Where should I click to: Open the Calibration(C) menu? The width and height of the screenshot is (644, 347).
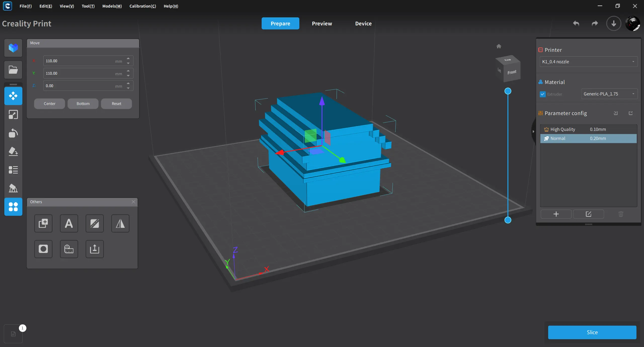[143, 6]
